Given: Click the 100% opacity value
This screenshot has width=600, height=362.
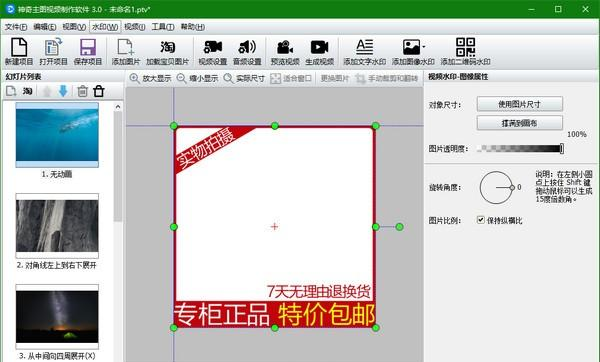Looking at the screenshot, I should tap(577, 134).
